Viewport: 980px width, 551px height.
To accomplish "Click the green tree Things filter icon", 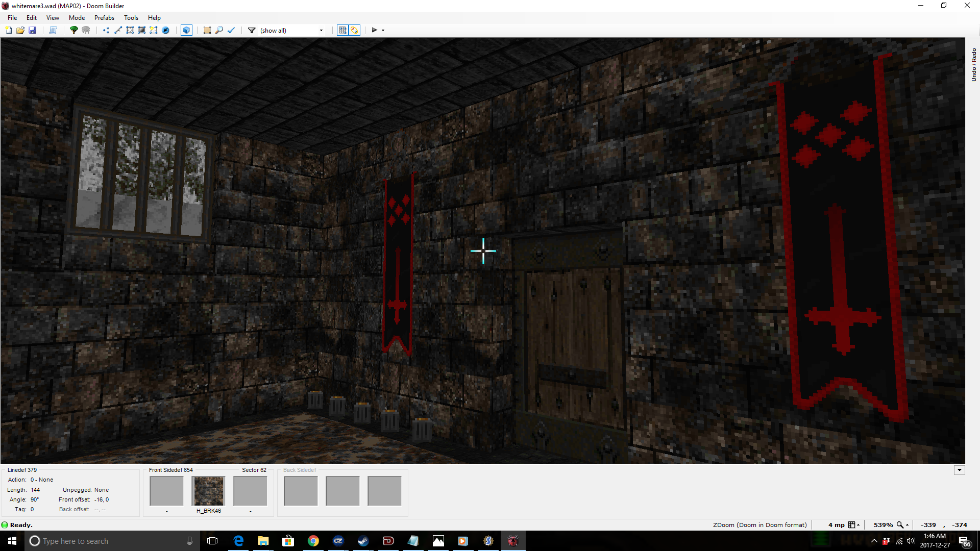I will tap(74, 30).
